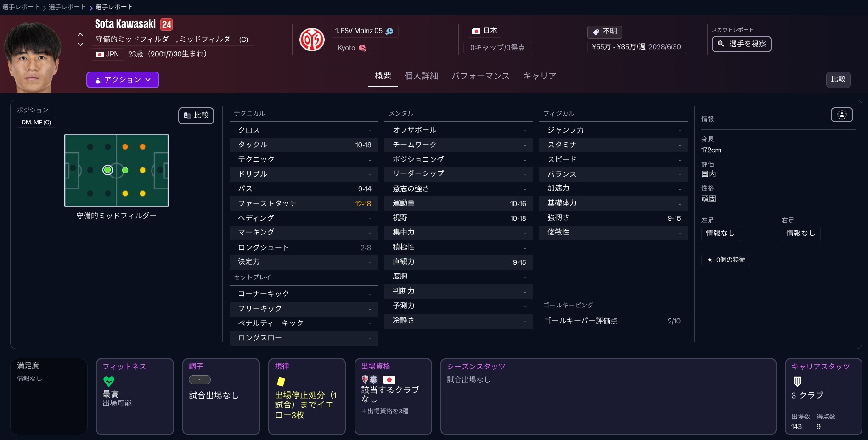868x440 pixels.
Task: Open the パフォーマンス tab
Action: [x=480, y=76]
